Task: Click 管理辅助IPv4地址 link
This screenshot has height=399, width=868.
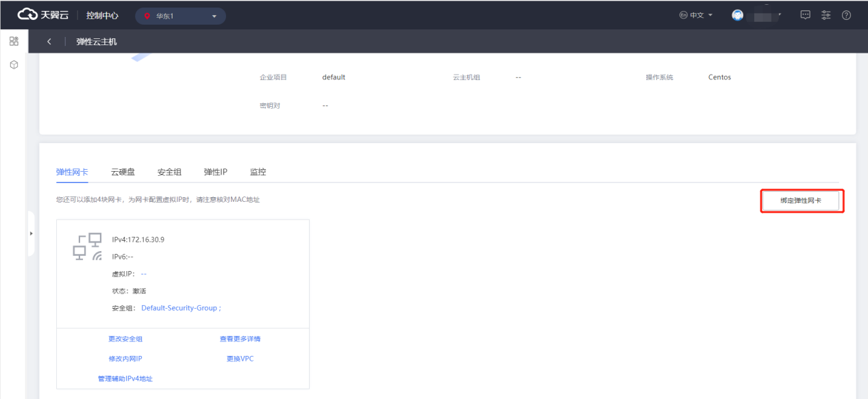Action: point(125,378)
